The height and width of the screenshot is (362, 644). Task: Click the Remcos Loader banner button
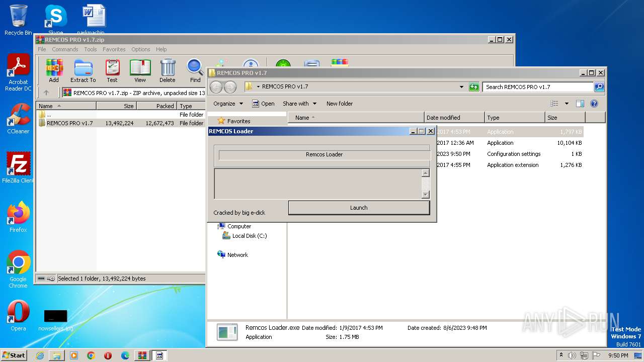[324, 154]
